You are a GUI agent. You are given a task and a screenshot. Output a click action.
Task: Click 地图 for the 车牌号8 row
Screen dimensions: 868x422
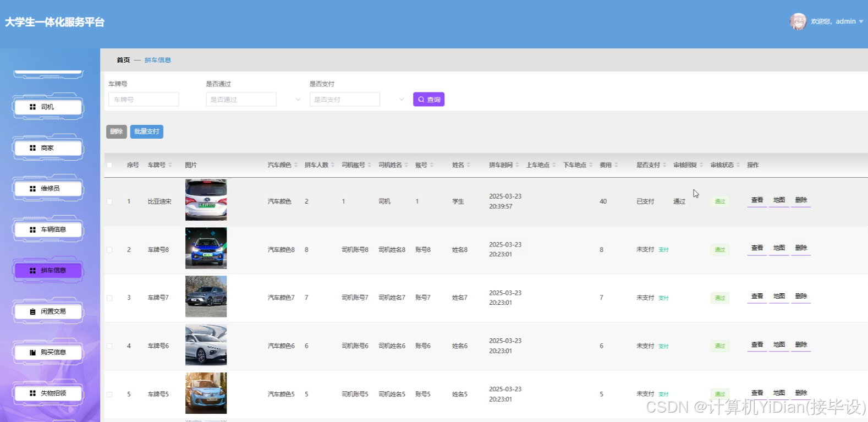tap(779, 248)
